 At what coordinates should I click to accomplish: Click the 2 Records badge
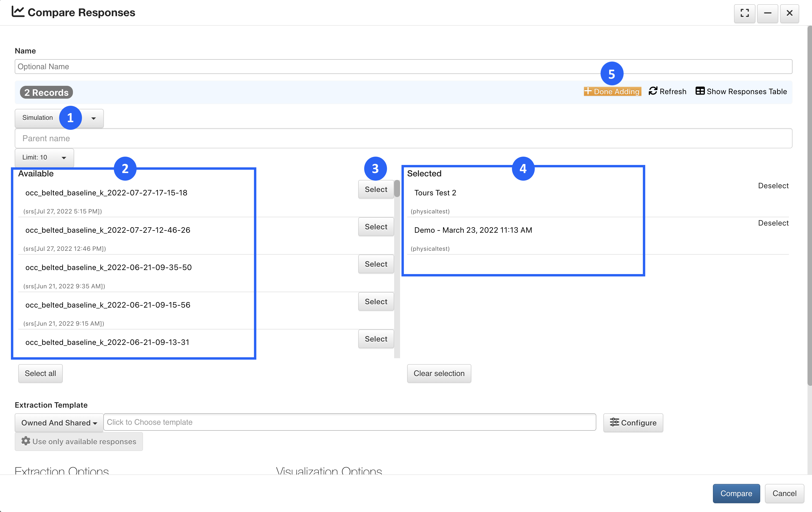46,92
